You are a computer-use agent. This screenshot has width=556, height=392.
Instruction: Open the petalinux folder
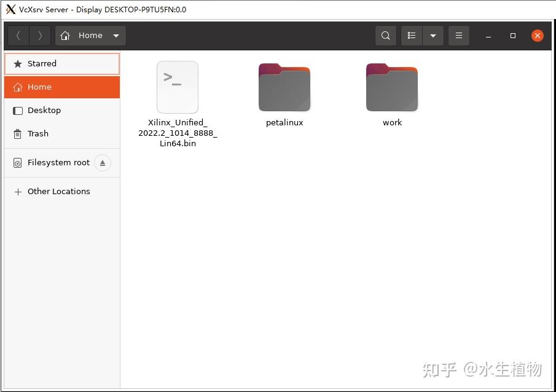[x=284, y=87]
